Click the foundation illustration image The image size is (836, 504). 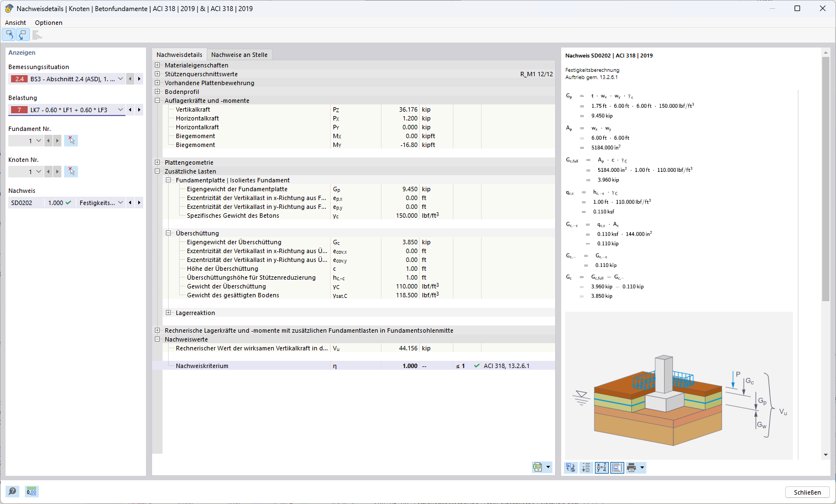click(679, 386)
